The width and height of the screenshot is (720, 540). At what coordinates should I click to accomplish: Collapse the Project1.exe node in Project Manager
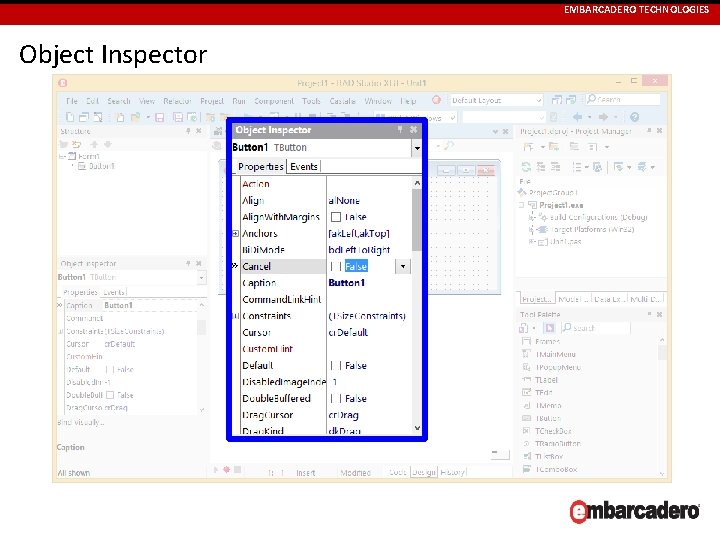(x=522, y=205)
